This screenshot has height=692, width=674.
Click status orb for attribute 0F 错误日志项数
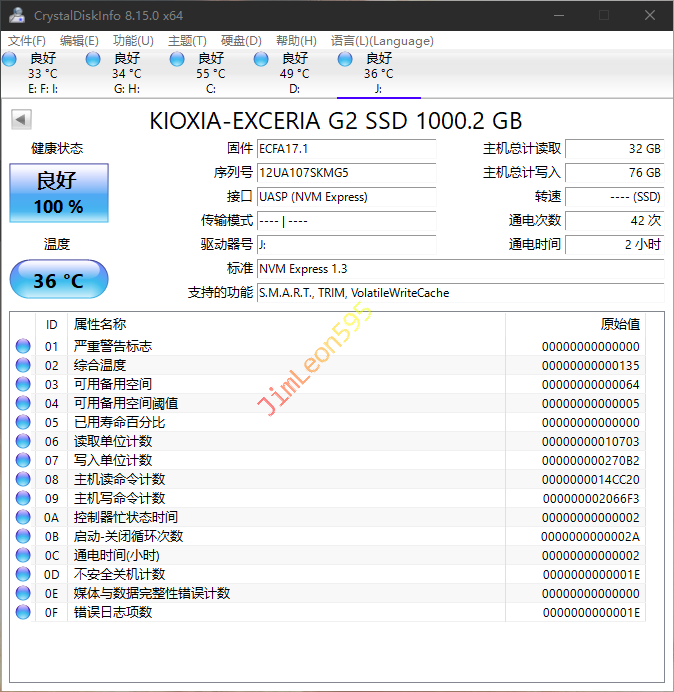23,612
